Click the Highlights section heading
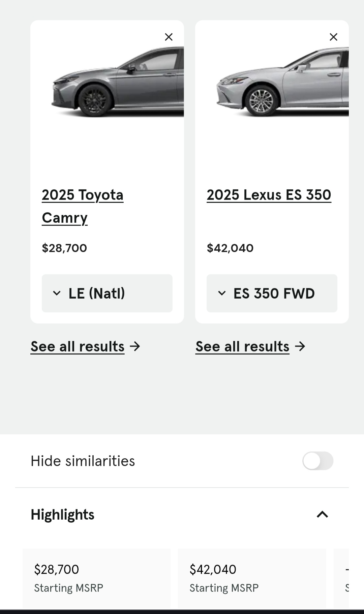The width and height of the screenshot is (364, 614). 62,515
